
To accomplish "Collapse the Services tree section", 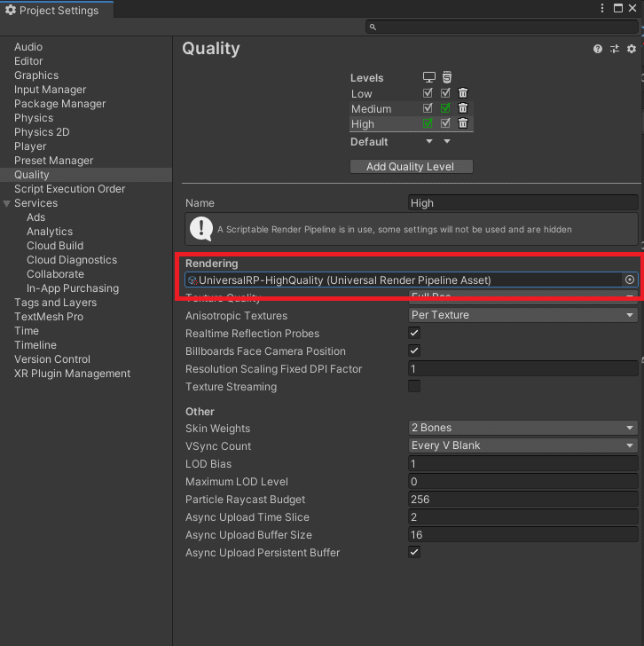I will tap(7, 203).
